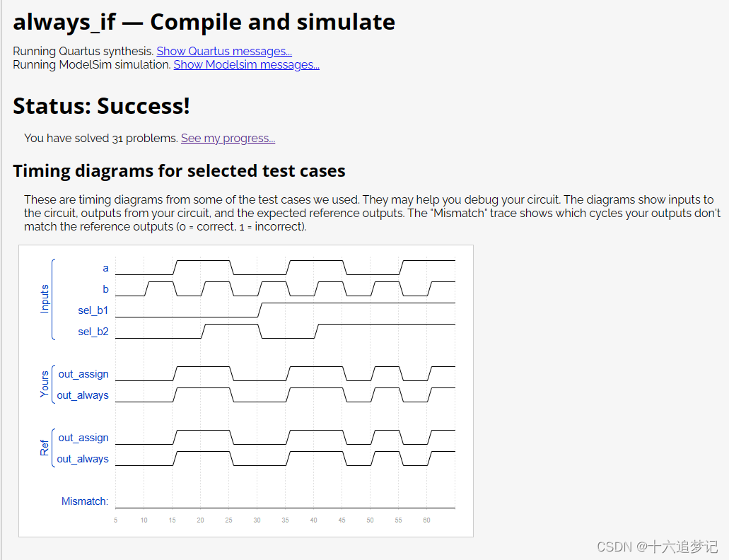
Task: Click the sel_b1 signal label
Action: (x=93, y=310)
